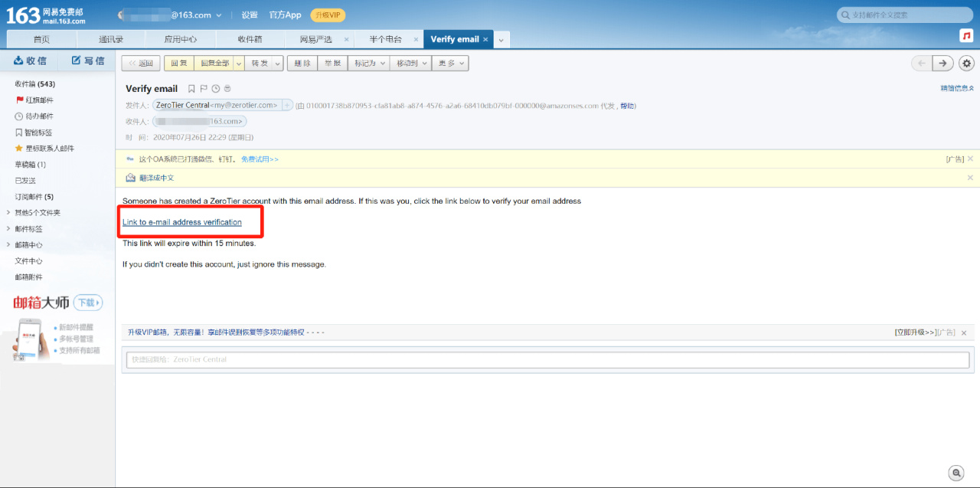This screenshot has height=488, width=980.
Task: Click the 转发 forward button
Action: point(260,64)
